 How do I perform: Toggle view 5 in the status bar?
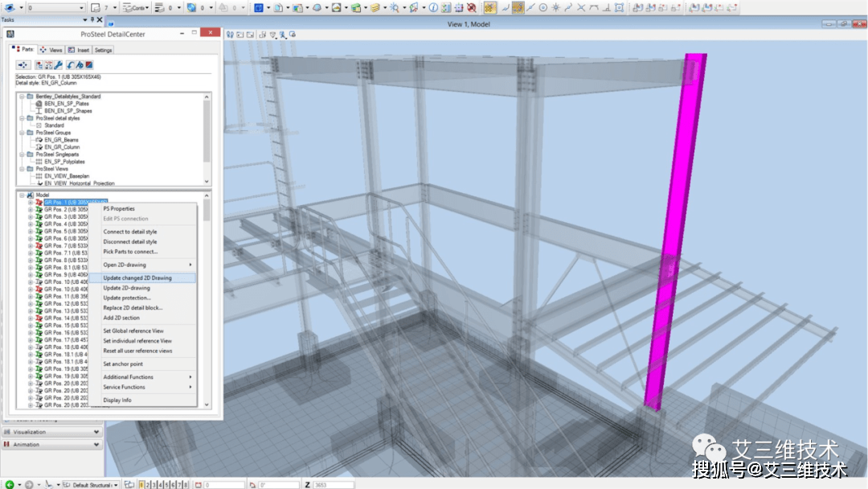[166, 484]
